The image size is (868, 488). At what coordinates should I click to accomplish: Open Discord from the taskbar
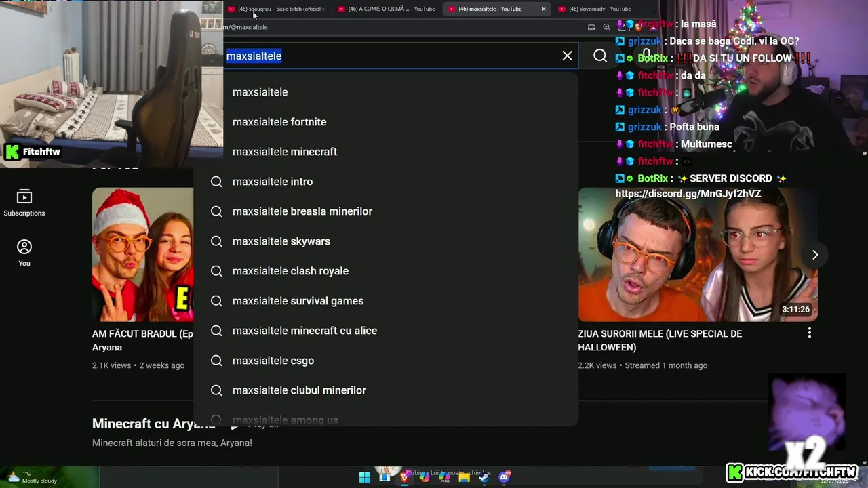504,477
